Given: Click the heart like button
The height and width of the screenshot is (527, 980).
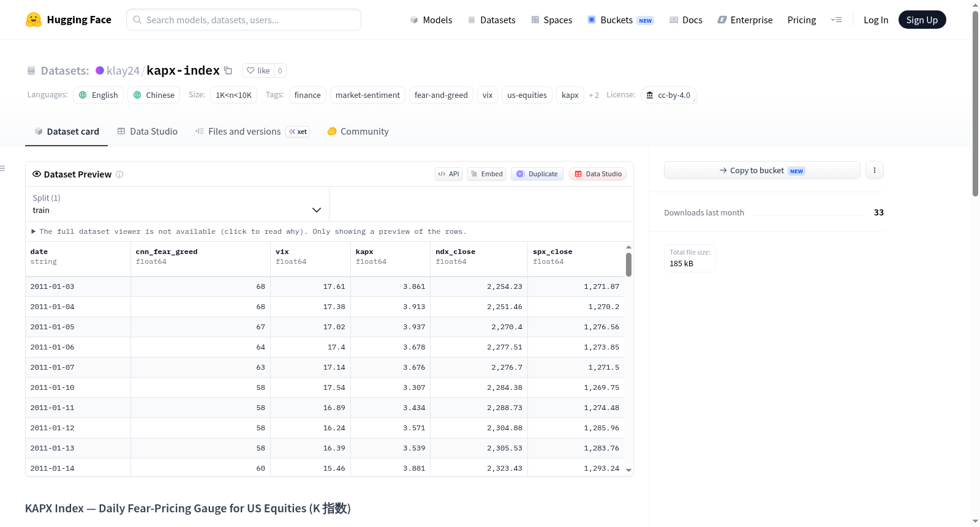Looking at the screenshot, I should [258, 70].
